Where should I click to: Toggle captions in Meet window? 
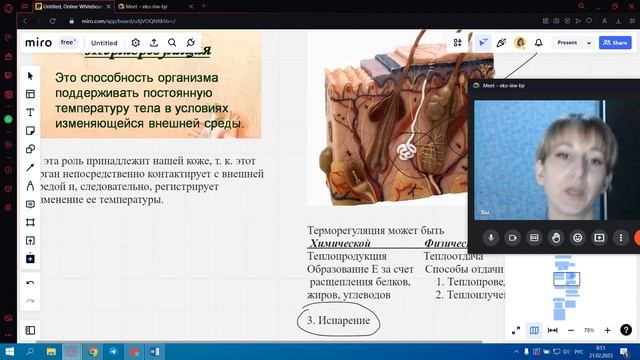point(534,238)
